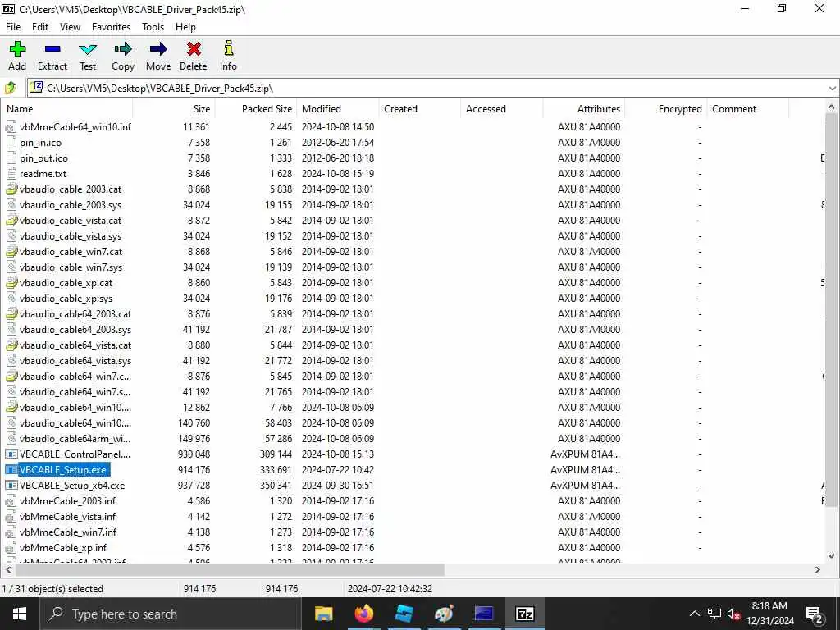The width and height of the screenshot is (840, 630).
Task: Select the highlighted VBCABLE_Setup.exe file name
Action: click(x=63, y=470)
